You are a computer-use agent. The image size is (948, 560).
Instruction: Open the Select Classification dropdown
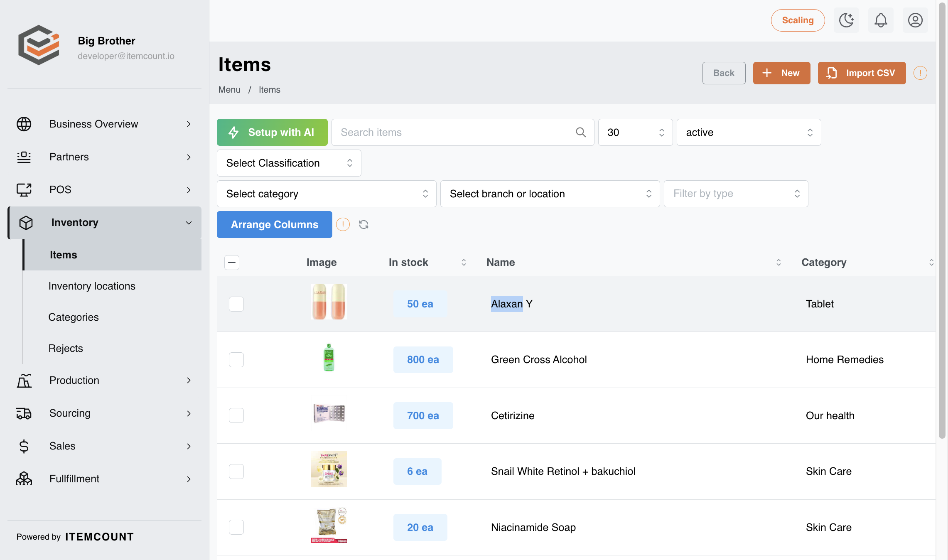tap(289, 163)
